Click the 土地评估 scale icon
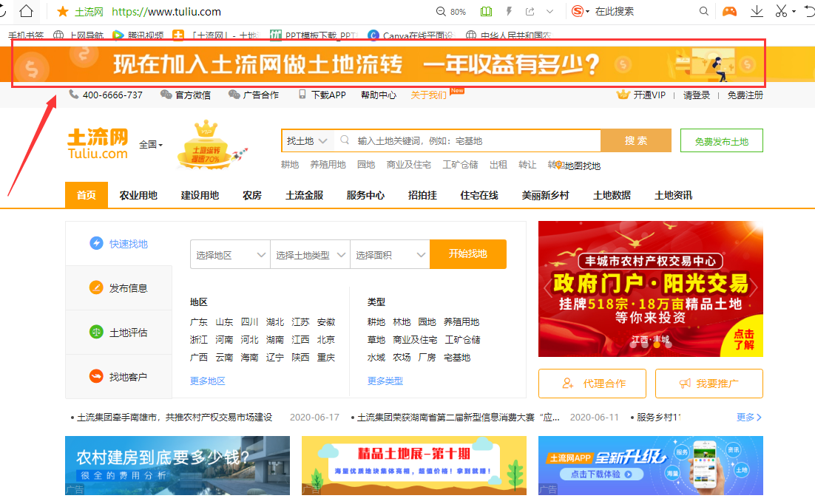 [x=96, y=332]
